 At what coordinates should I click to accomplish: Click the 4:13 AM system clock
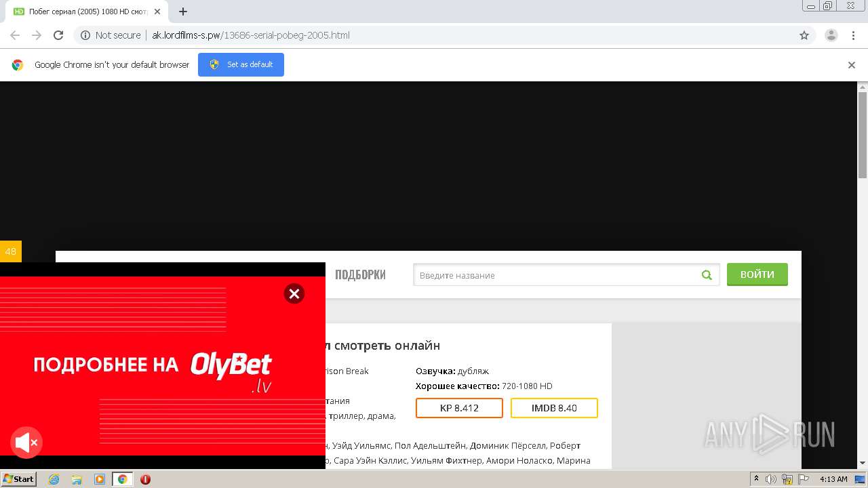(833, 479)
